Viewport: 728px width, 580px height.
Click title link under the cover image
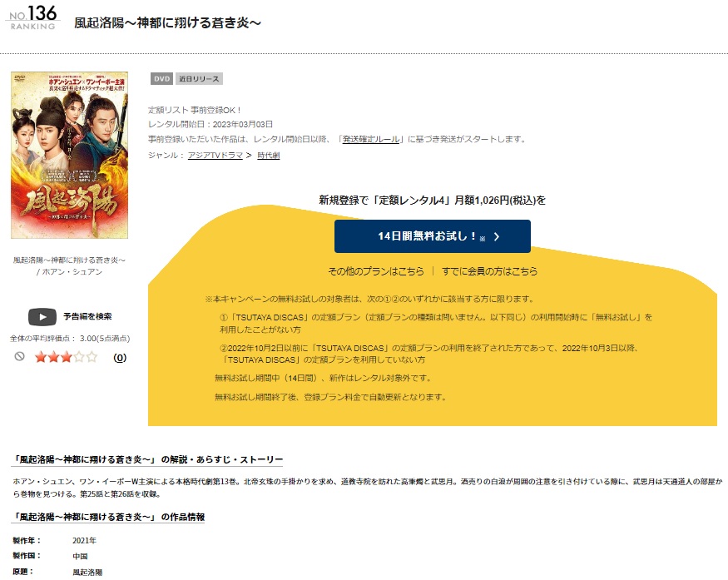[x=69, y=260]
